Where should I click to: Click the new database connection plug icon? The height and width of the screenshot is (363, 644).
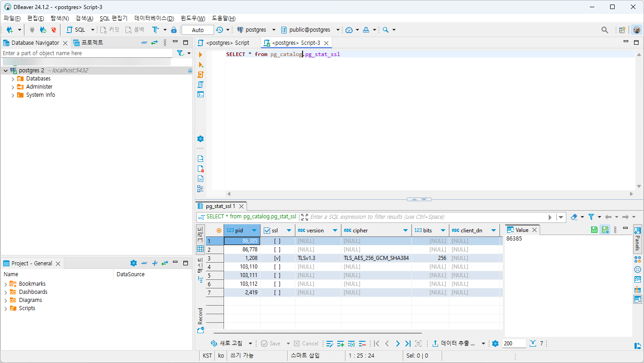point(9,30)
